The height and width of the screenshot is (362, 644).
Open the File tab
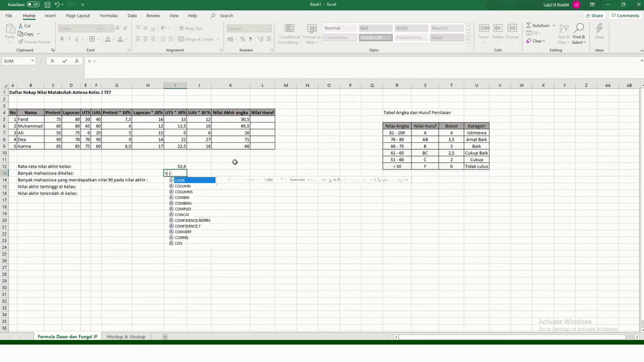[x=9, y=16]
